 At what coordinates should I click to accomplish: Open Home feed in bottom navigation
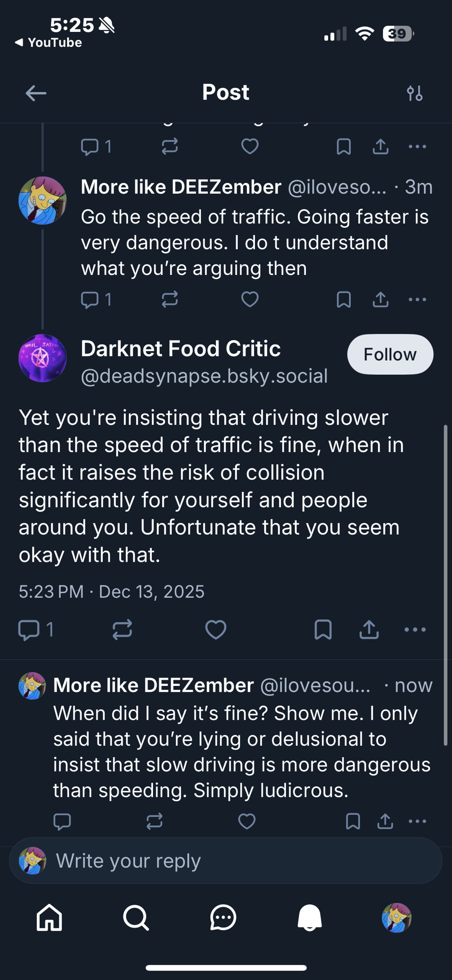[x=50, y=917]
